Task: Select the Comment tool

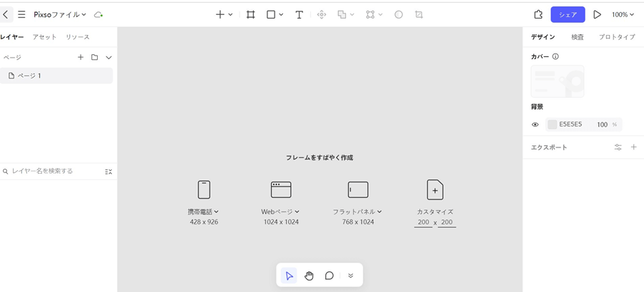Action: coord(329,276)
